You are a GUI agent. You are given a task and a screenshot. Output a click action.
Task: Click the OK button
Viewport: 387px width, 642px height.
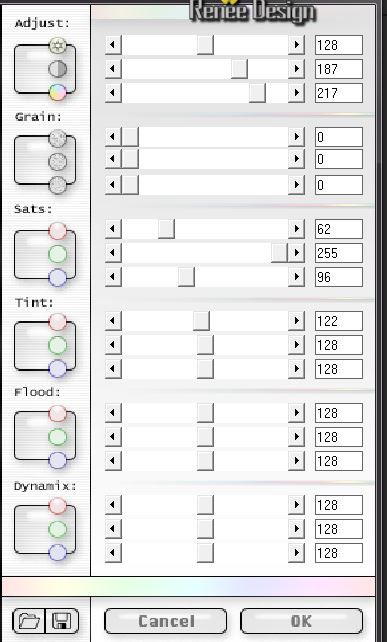(x=301, y=621)
